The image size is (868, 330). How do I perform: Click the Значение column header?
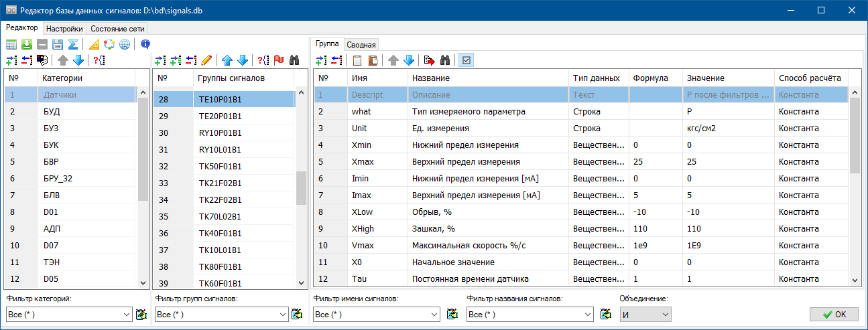[x=704, y=78]
